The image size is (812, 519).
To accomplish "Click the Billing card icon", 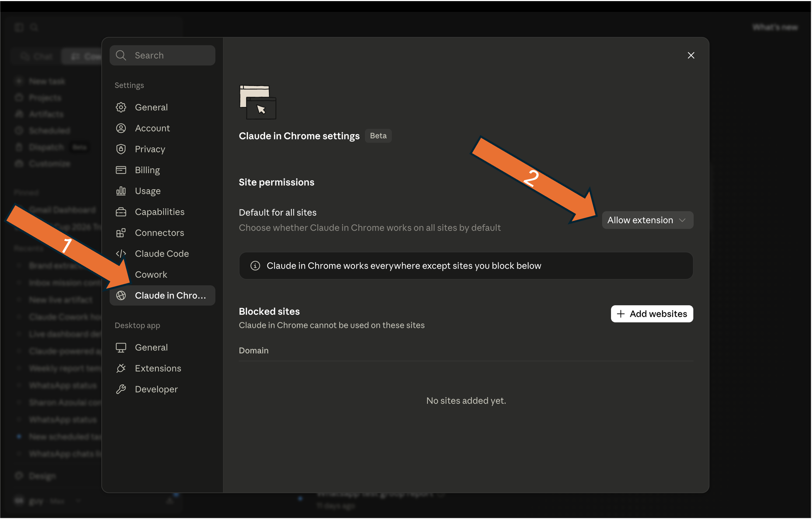I will [121, 170].
